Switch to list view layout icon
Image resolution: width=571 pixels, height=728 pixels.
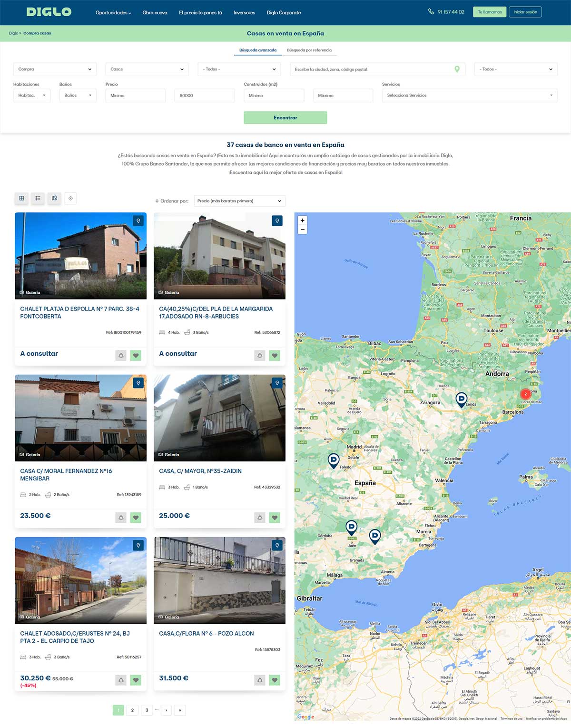coord(38,198)
